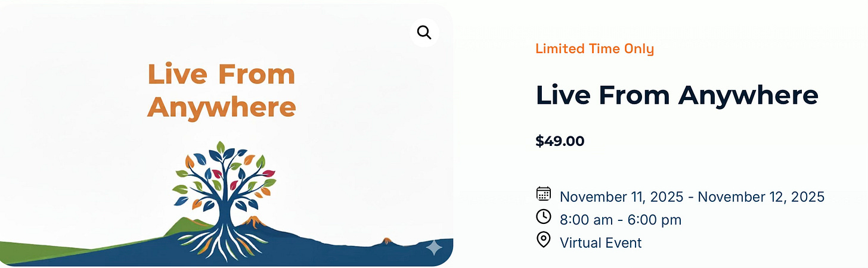Click the November 11, 2025 date text

click(x=625, y=197)
